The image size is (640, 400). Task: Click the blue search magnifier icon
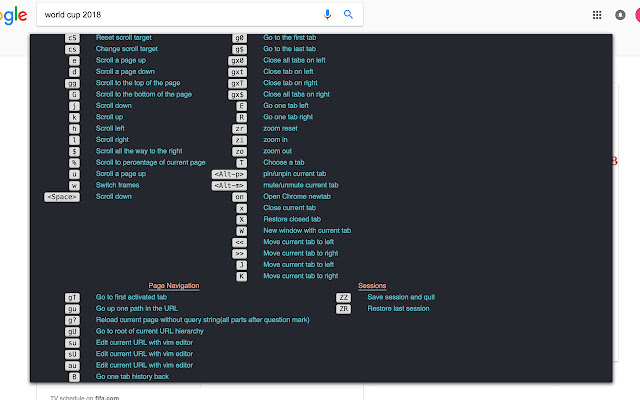(x=348, y=14)
